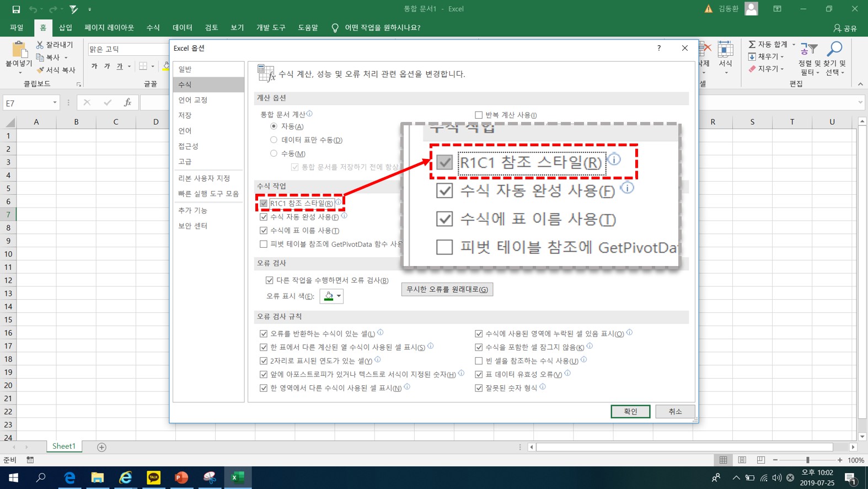Click the Cut scissors icon
Screen dimensions: 868x489
tap(40, 45)
